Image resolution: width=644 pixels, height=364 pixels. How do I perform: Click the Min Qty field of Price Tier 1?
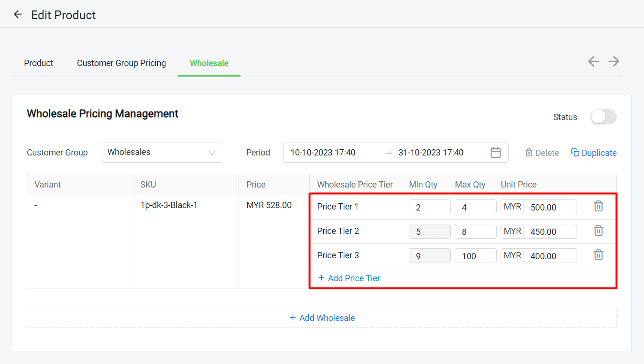point(429,207)
